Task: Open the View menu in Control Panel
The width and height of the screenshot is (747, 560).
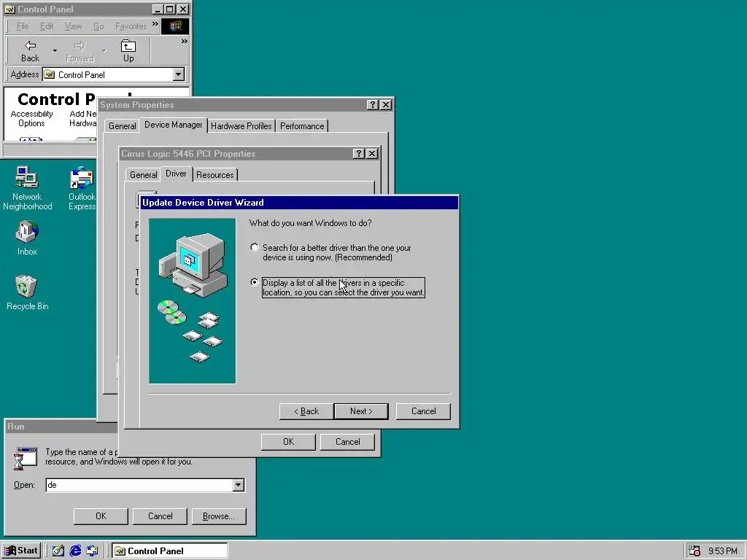Action: tap(73, 26)
